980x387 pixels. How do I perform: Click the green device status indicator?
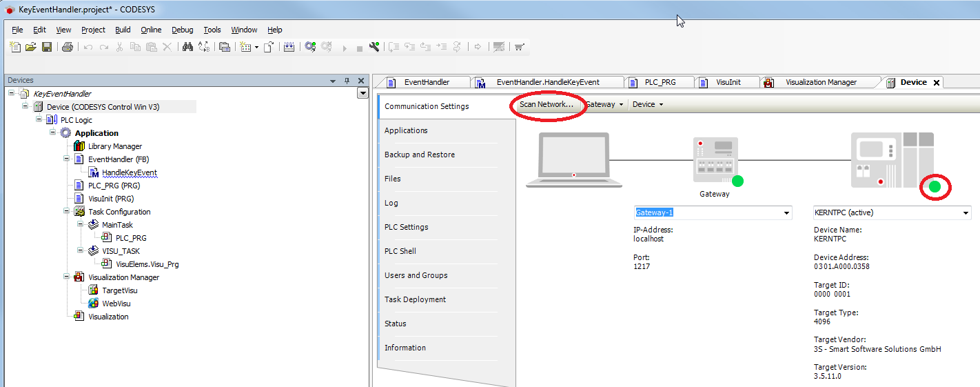coord(935,187)
